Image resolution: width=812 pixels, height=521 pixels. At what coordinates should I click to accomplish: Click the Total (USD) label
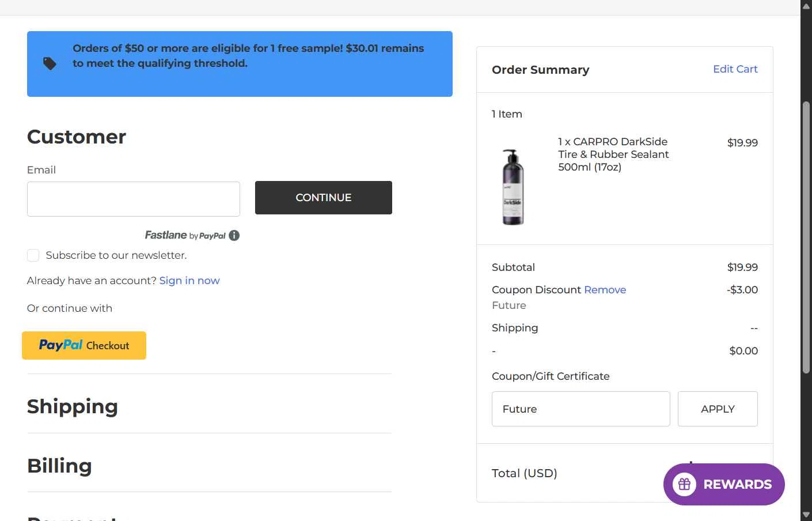[x=525, y=473]
